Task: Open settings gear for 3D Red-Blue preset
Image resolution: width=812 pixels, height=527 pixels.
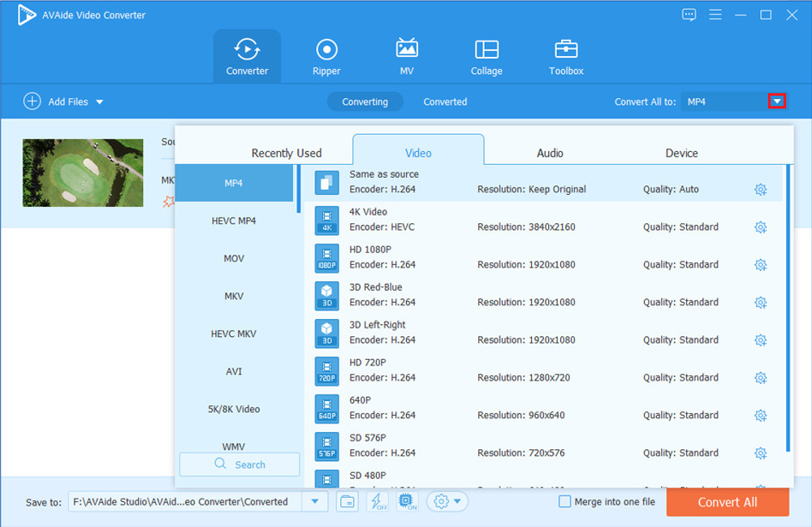Action: coord(760,302)
